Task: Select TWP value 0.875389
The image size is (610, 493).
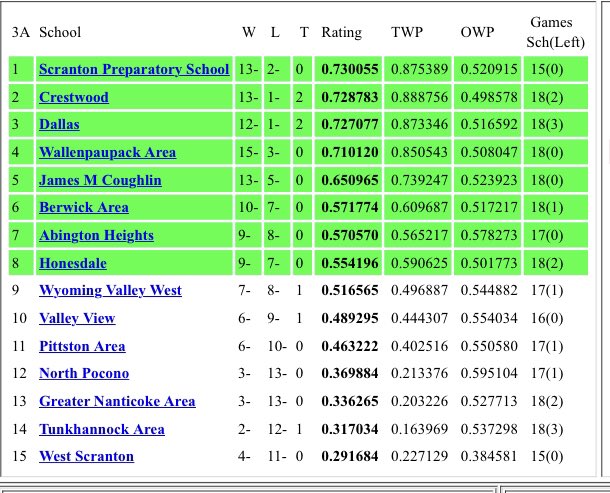Action: point(419,69)
